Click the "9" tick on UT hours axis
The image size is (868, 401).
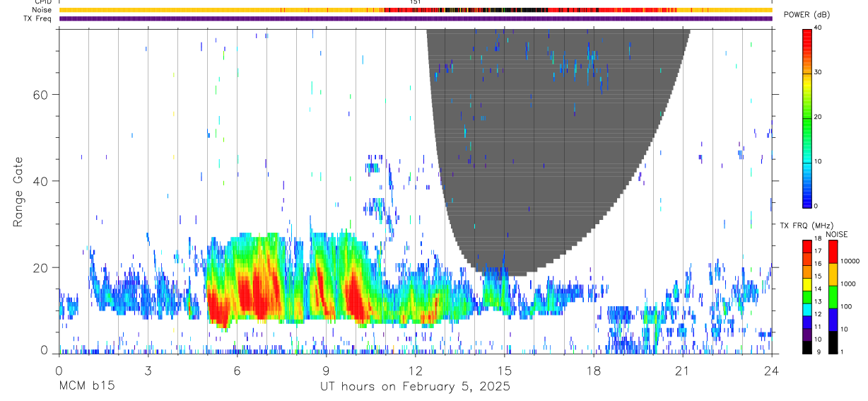(326, 370)
